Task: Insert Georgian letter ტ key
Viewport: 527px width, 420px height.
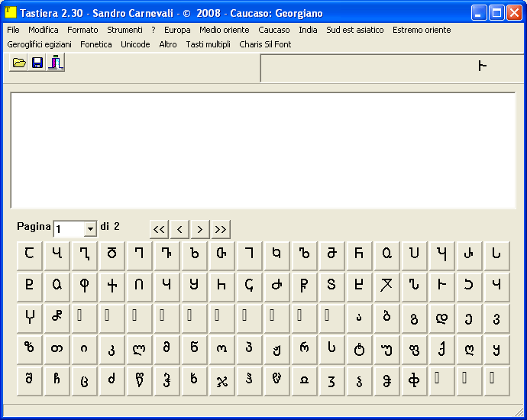Action: click(360, 350)
